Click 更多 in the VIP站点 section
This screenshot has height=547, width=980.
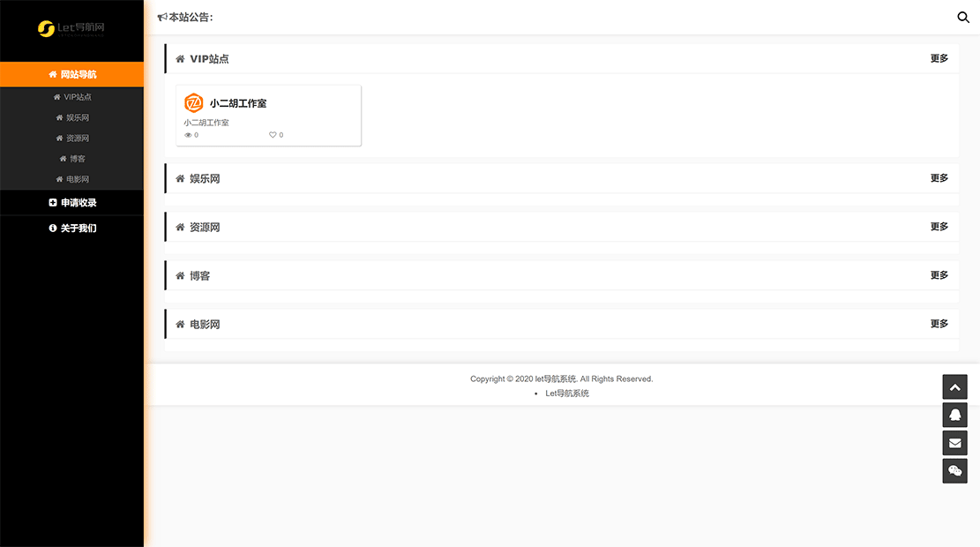(x=939, y=58)
